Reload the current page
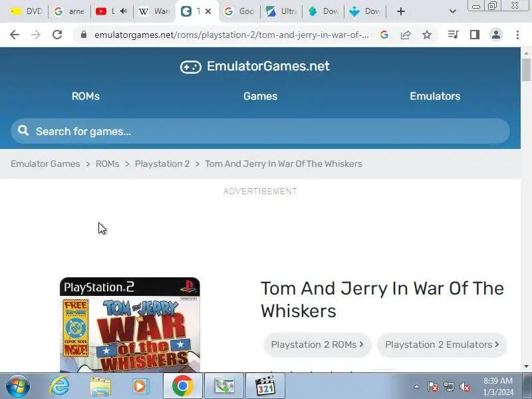Image resolution: width=532 pixels, height=399 pixels. coord(57,35)
